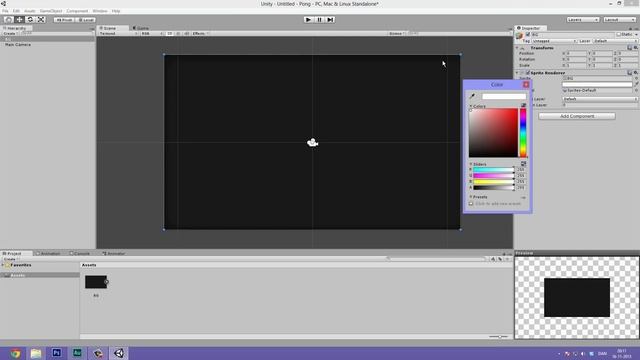The height and width of the screenshot is (360, 640).
Task: Open the Assets menu
Action: tap(30, 11)
